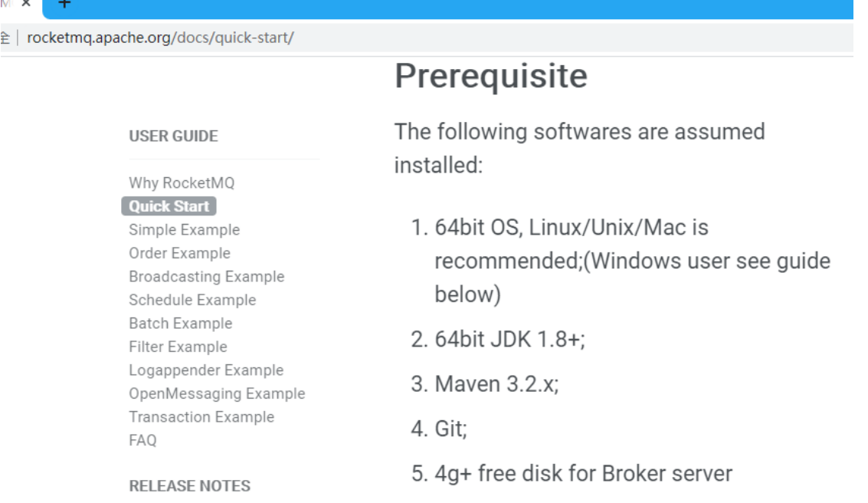The width and height of the screenshot is (868, 503).
Task: Open the OpenMessaging Example page
Action: click(x=217, y=393)
